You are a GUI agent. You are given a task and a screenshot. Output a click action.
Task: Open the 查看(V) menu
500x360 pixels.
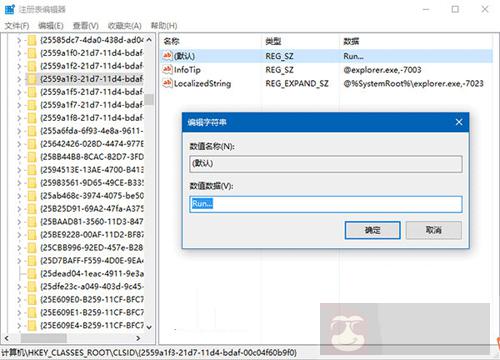tap(86, 26)
